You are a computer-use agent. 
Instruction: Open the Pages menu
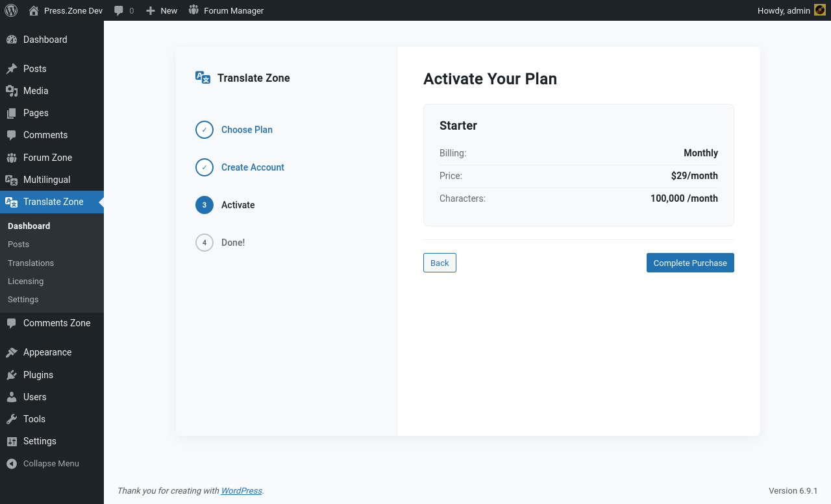pos(52,113)
